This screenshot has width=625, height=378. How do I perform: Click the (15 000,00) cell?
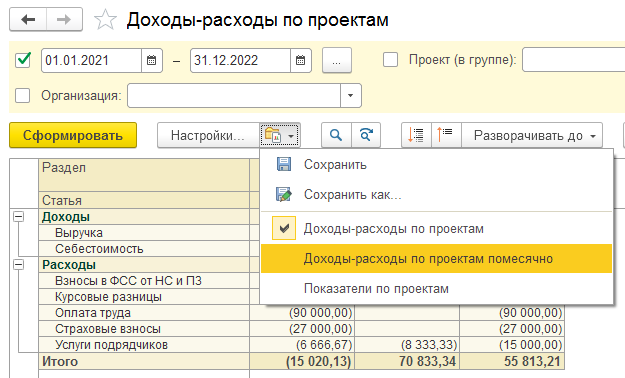coord(512,345)
